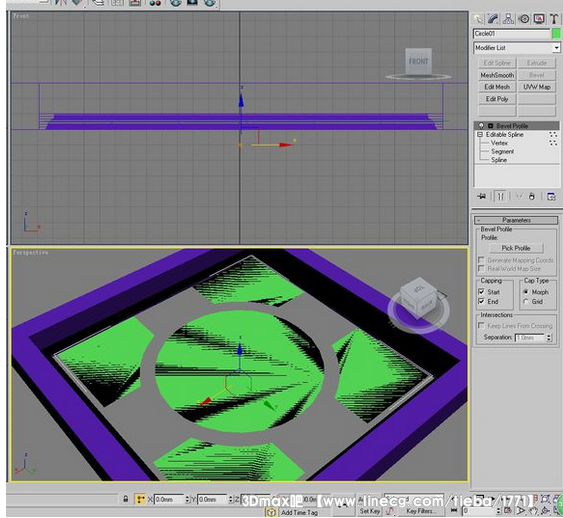Image resolution: width=563 pixels, height=518 pixels.
Task: Toggle the Bevel Profile lightbulb icon
Action: pos(481,126)
